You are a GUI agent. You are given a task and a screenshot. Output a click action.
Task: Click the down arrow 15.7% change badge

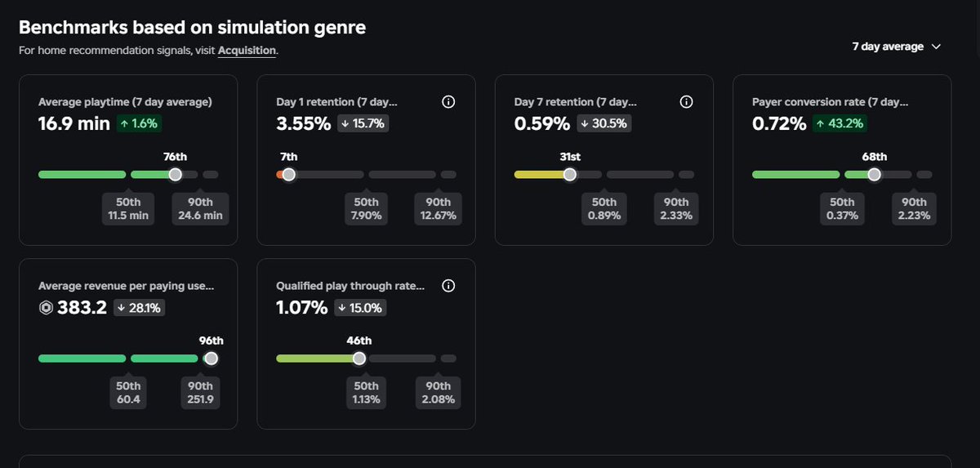(x=364, y=124)
